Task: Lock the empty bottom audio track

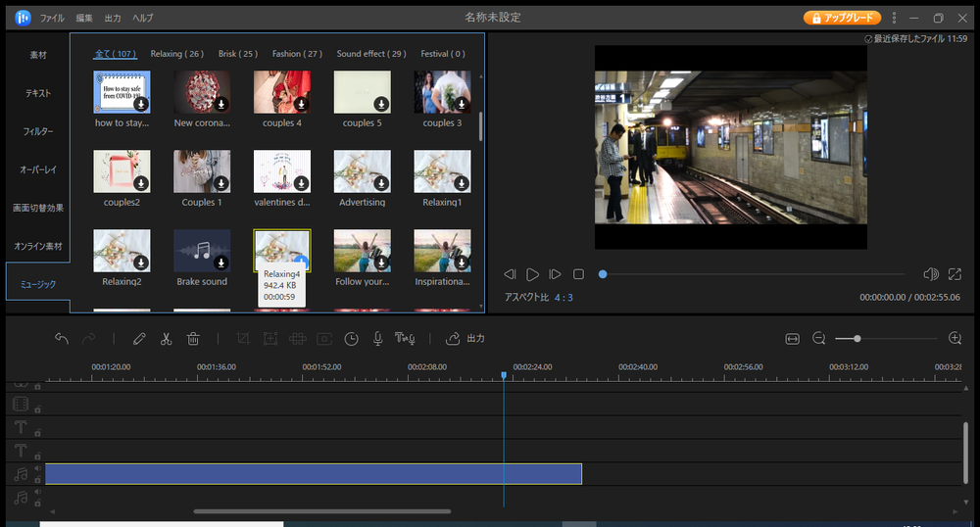Action: coord(37,503)
